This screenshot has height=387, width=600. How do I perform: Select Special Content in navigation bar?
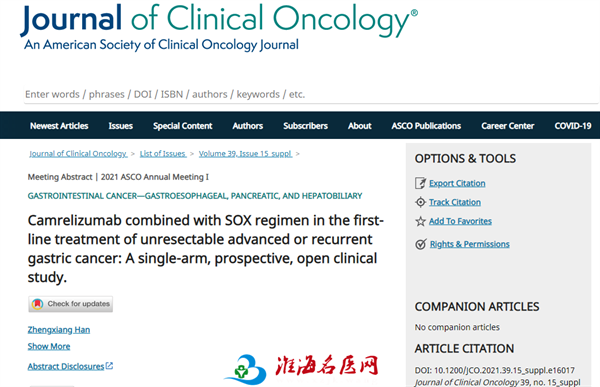point(183,126)
